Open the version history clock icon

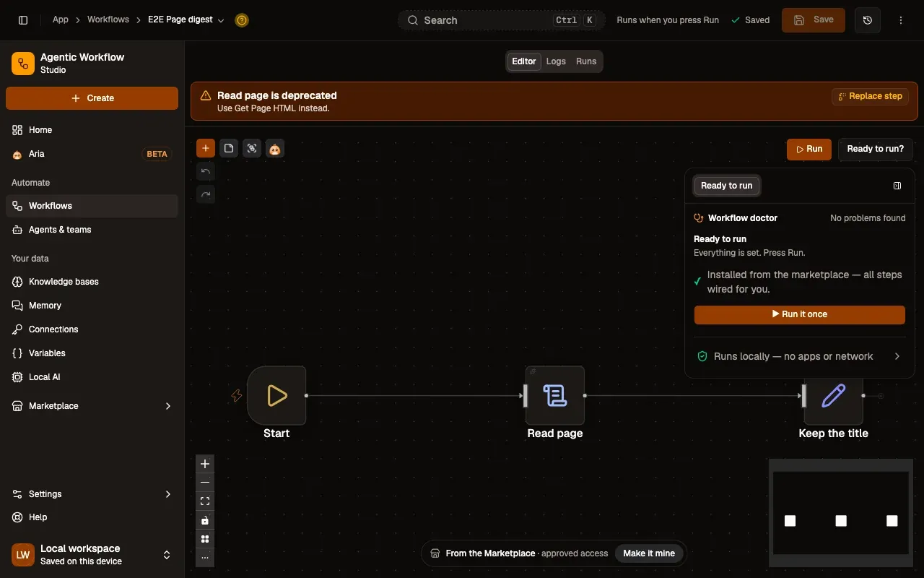(x=868, y=20)
